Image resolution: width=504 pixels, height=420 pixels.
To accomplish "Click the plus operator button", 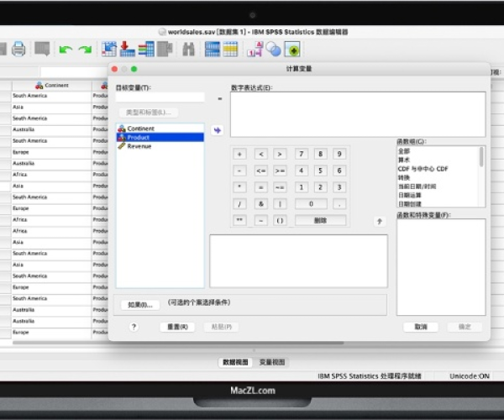I will click(x=239, y=154).
